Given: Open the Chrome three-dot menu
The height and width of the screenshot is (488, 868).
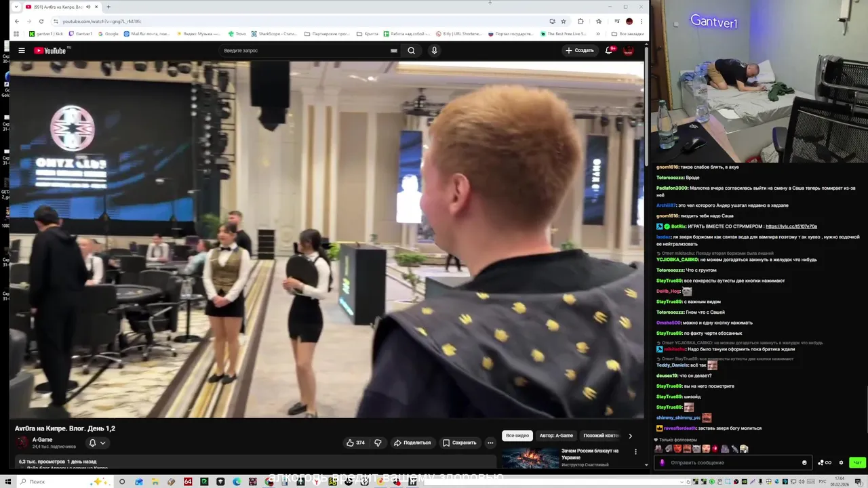Looking at the screenshot, I should [641, 21].
